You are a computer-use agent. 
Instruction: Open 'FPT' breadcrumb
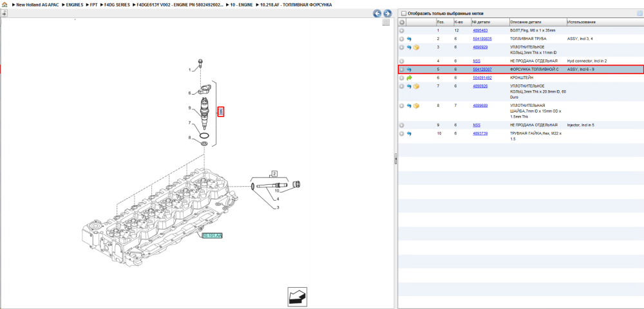click(93, 5)
